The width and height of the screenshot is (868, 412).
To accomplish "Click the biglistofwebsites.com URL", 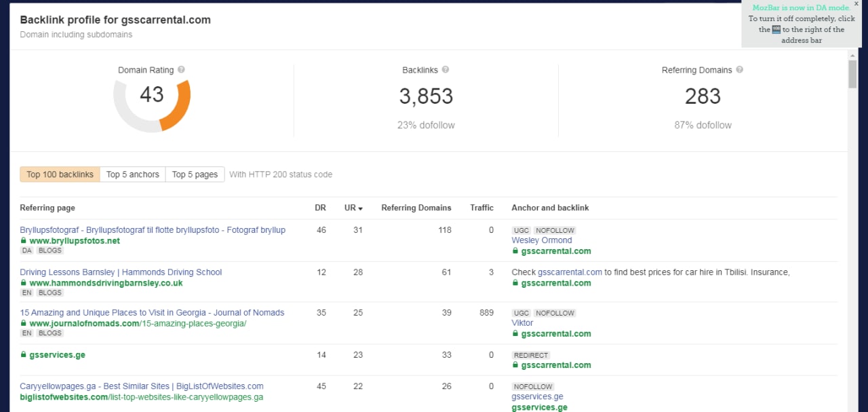I will tap(142, 397).
